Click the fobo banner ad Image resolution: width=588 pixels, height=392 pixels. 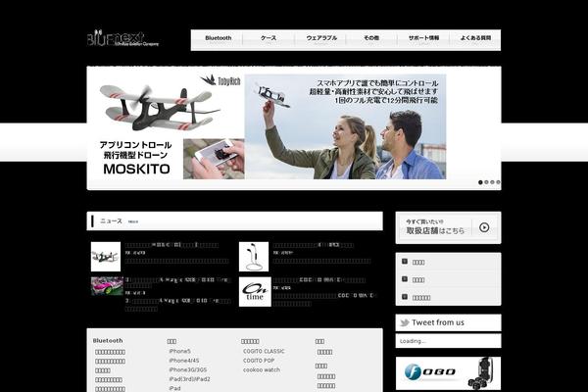(448, 373)
